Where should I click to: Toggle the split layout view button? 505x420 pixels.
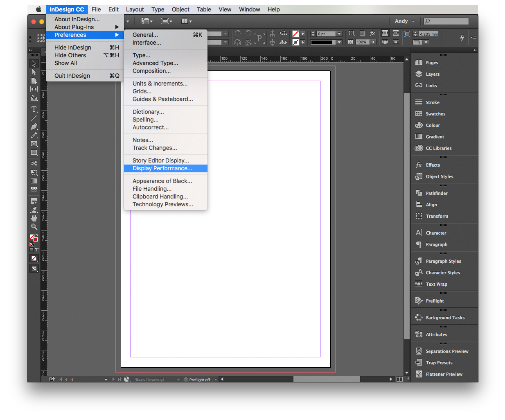pos(399,379)
